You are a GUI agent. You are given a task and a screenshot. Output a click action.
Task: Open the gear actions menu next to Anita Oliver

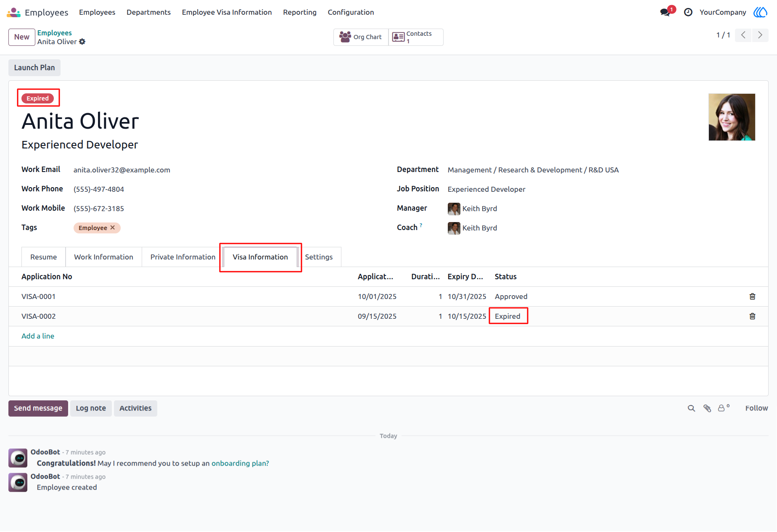tap(82, 42)
